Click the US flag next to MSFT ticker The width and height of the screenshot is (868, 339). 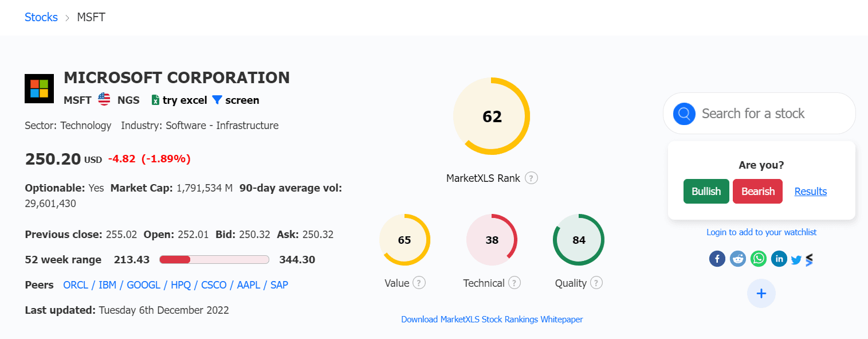click(x=104, y=99)
